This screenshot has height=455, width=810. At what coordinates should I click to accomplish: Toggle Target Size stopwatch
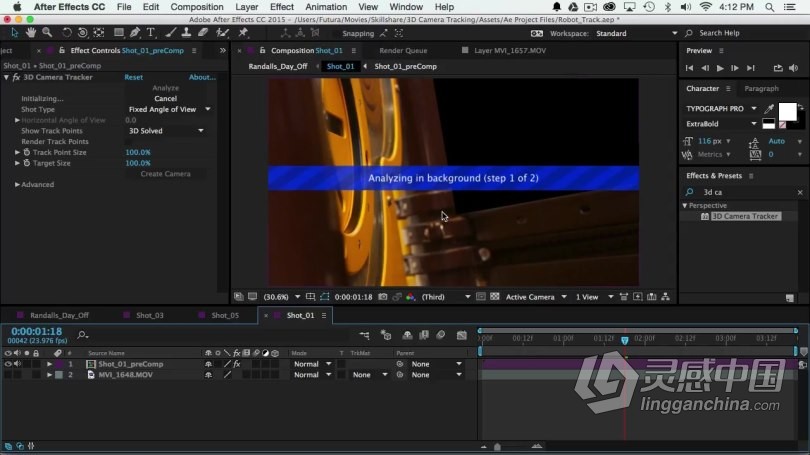(x=27, y=163)
